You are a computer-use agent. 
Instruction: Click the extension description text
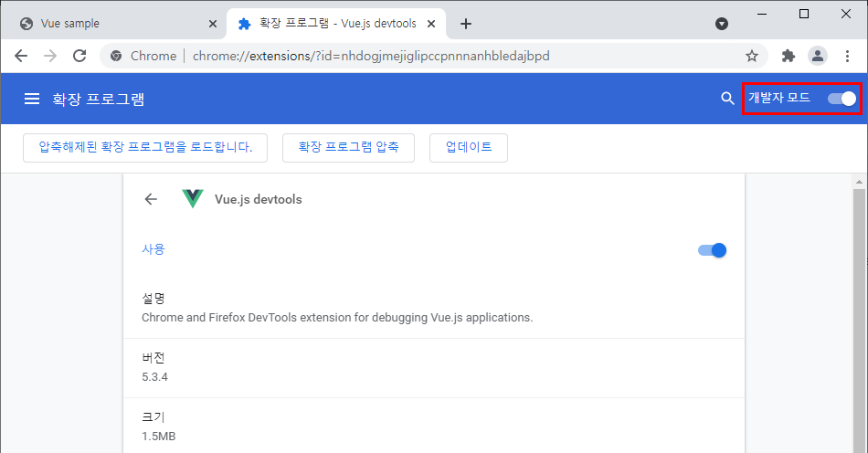(x=337, y=318)
